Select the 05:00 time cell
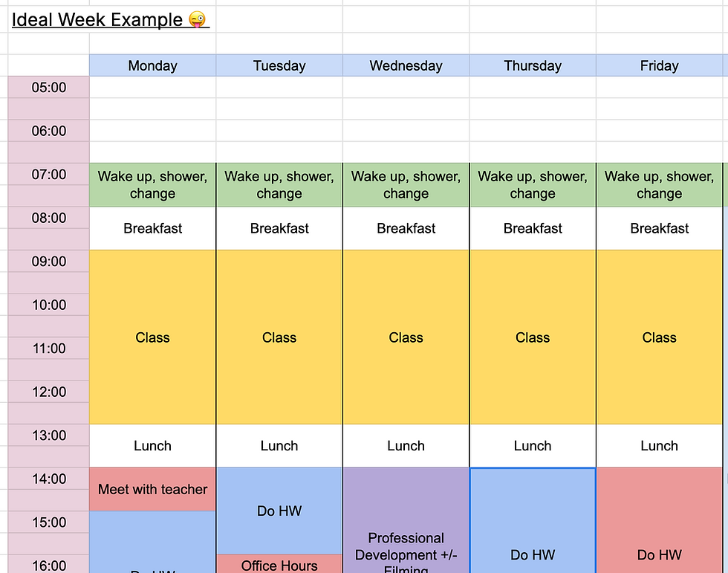The image size is (728, 573). (x=49, y=87)
